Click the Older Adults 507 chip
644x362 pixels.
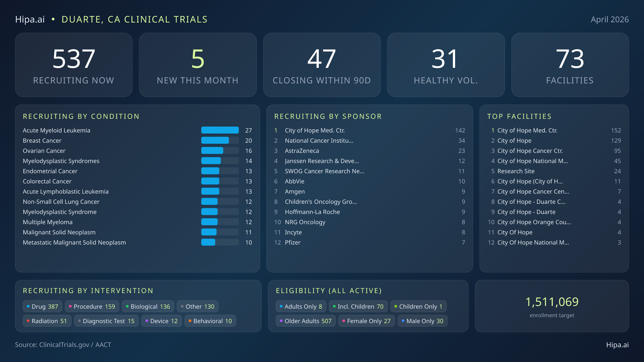[306, 321]
